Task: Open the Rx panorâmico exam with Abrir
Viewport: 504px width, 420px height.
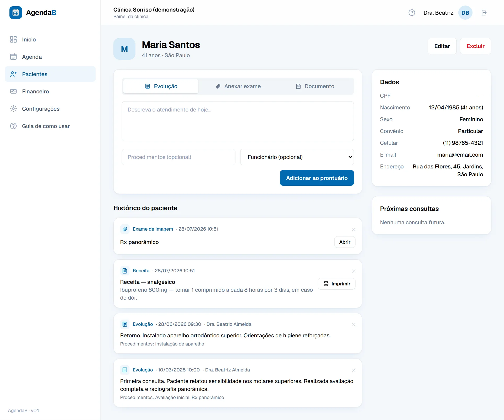Action: (345, 242)
